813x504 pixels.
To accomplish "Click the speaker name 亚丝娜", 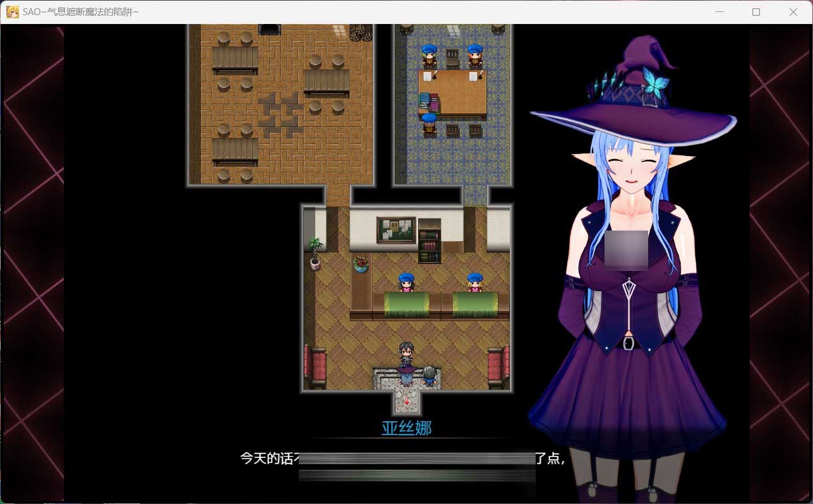I will tap(406, 428).
